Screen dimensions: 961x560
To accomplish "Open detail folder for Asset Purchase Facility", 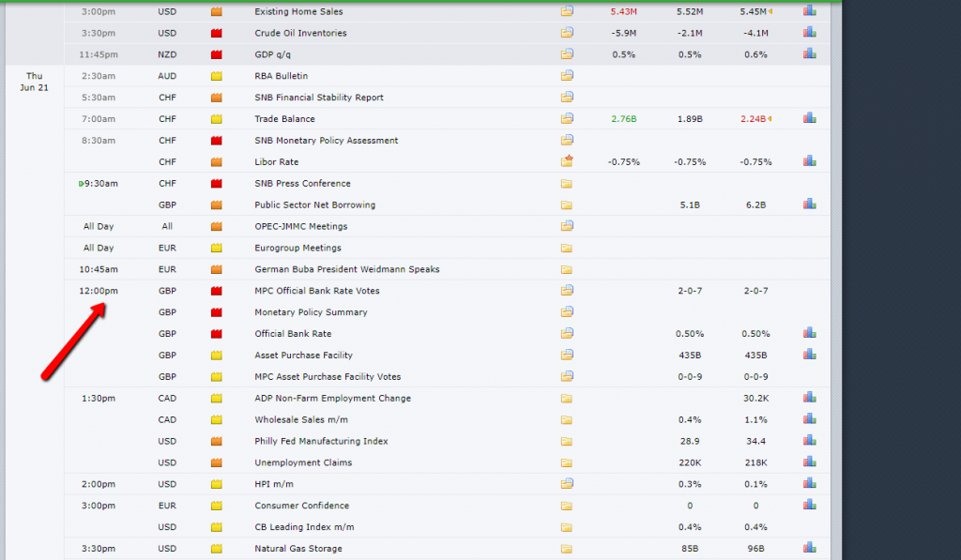I will (567, 355).
